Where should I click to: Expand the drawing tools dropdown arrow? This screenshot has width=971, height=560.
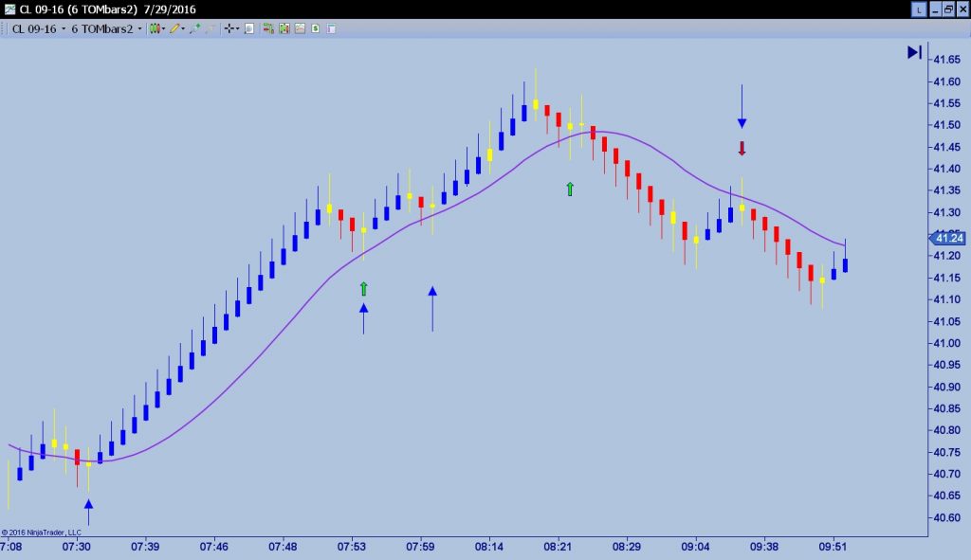point(183,28)
